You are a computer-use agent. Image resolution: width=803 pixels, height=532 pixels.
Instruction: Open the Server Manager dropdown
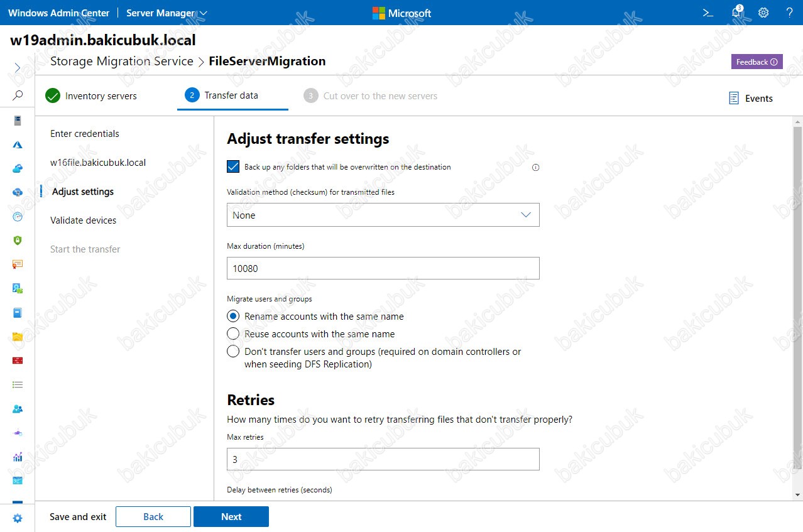point(167,13)
